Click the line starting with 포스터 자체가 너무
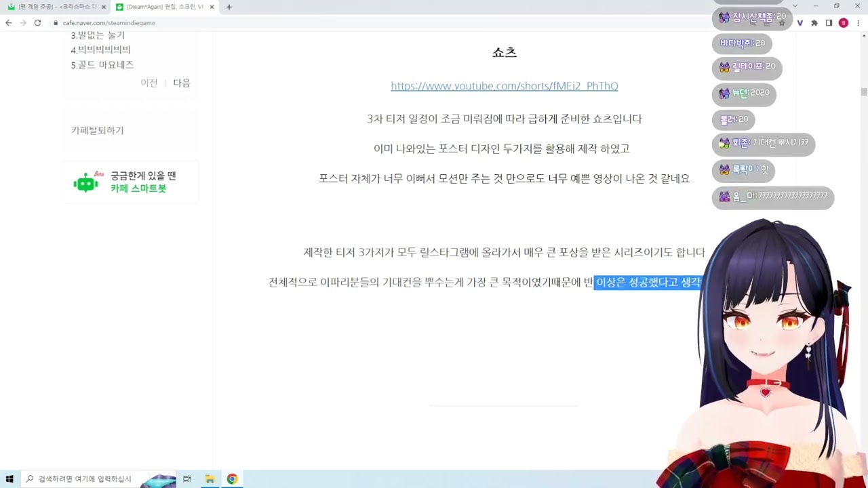 504,178
